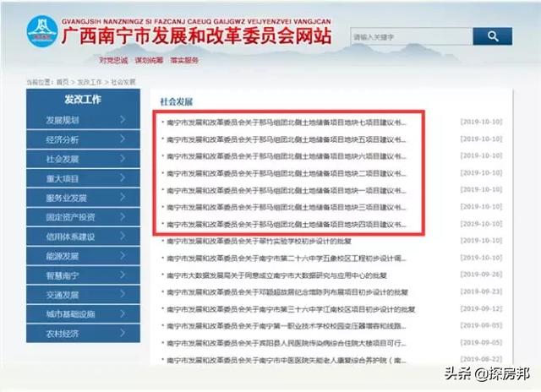Expand the 固定资产投资 sidebar chevron
This screenshot has width=541, height=392.
point(123,217)
